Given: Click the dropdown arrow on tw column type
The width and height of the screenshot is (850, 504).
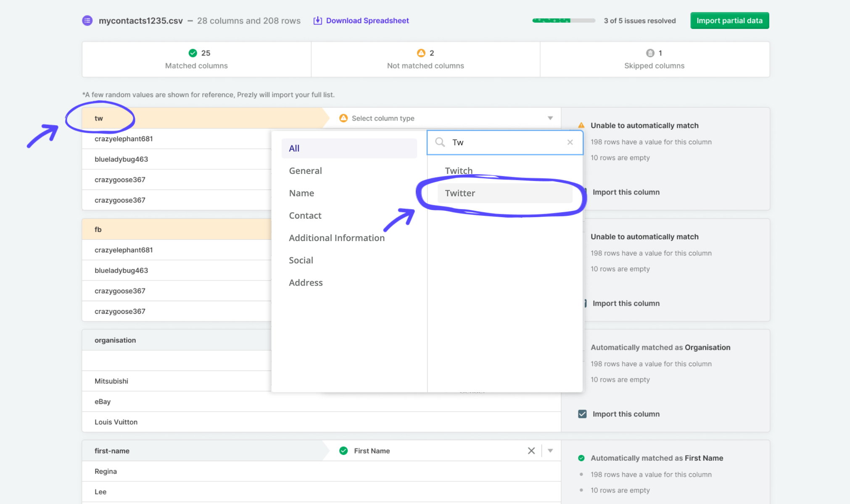Looking at the screenshot, I should pos(550,118).
